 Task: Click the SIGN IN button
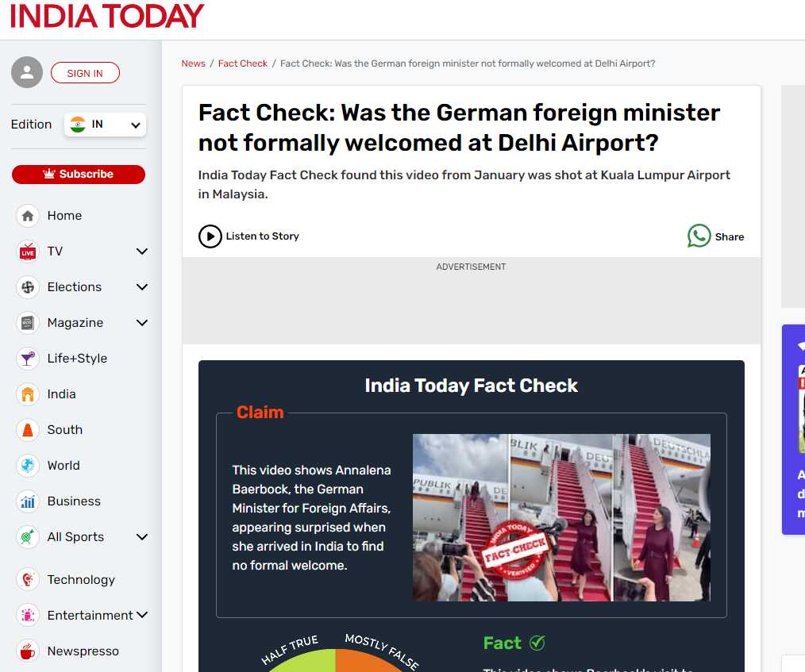85,73
